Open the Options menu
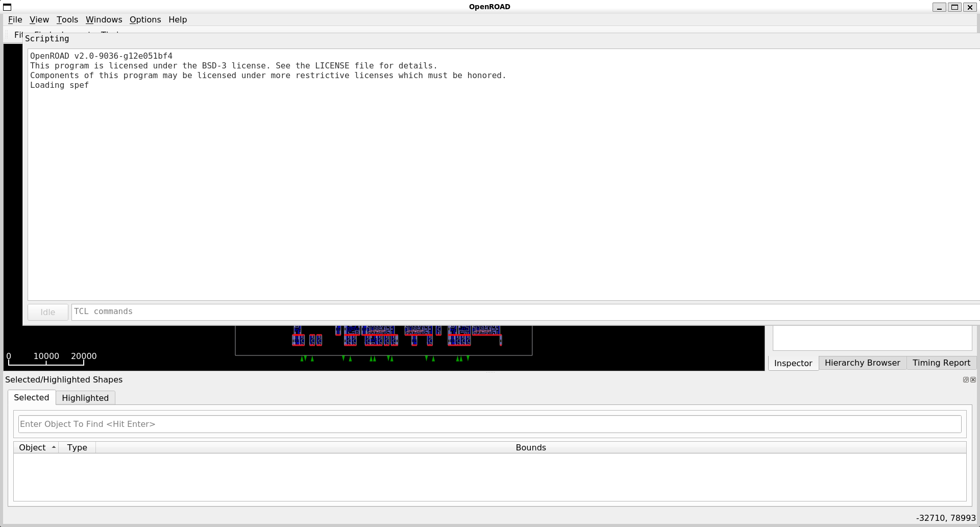The width and height of the screenshot is (980, 527). point(145,19)
